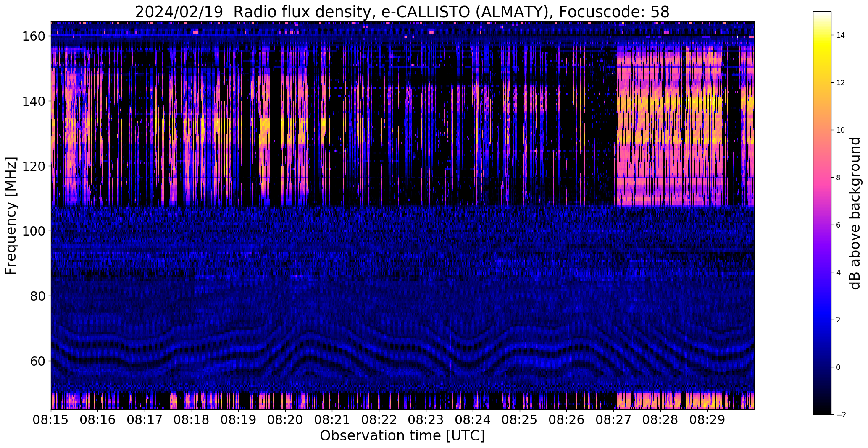This screenshot has height=448, width=868.
Task: Click the 'dB above background' colorbar label
Action: (x=855, y=213)
